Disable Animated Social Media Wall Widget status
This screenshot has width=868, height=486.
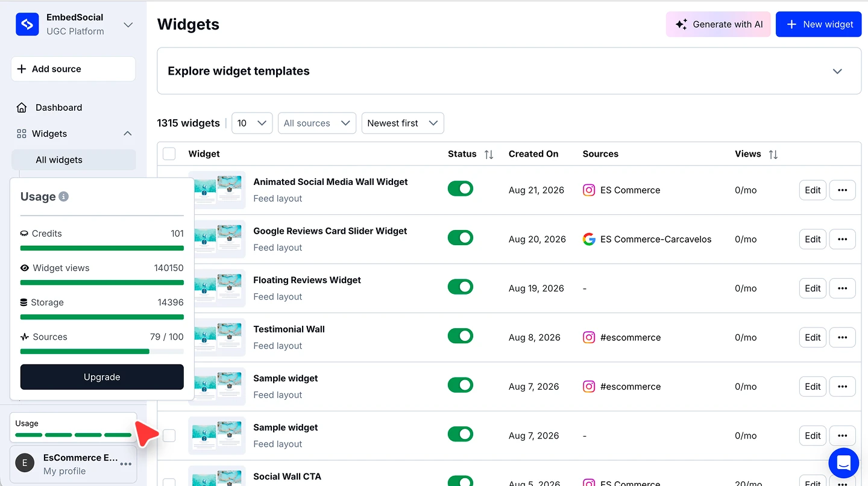pyautogui.click(x=461, y=189)
